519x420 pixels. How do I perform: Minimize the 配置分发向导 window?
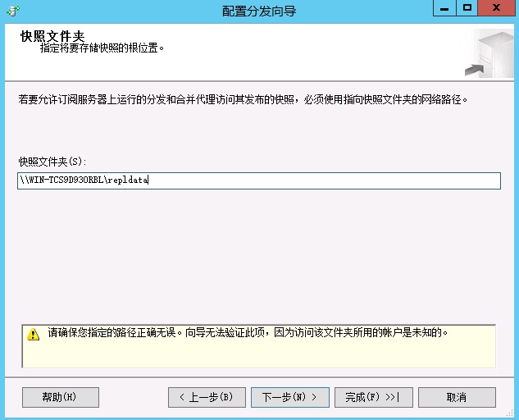(x=444, y=8)
